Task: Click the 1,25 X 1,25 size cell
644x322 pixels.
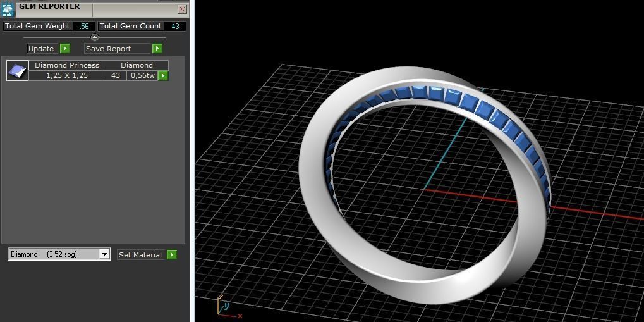Action: [66, 75]
